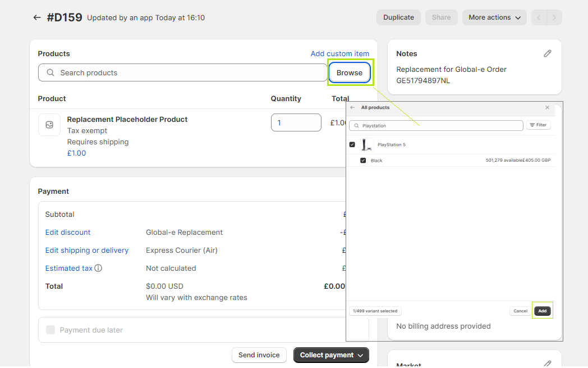588x368 pixels.
Task: Click the PlayStation 5 product thumbnail
Action: pos(366,144)
